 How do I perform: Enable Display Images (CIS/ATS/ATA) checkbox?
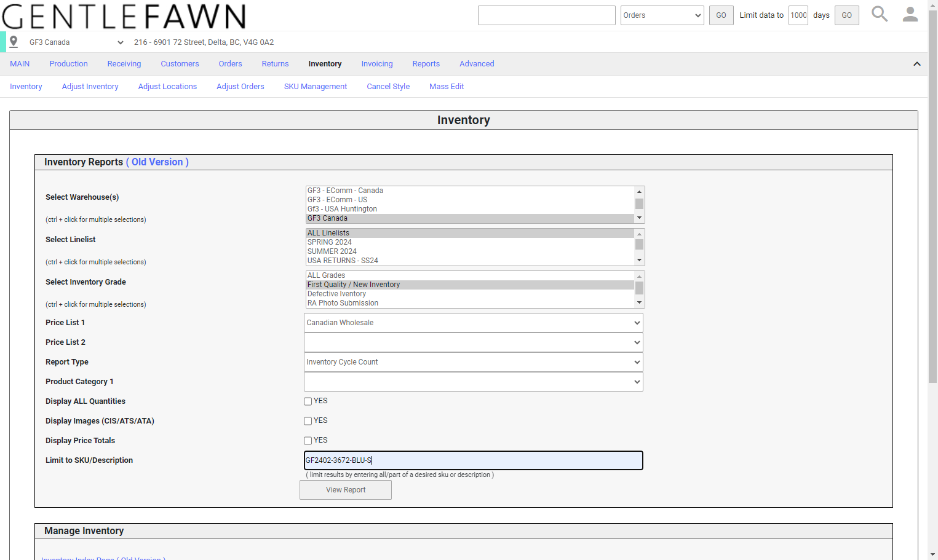(x=308, y=421)
